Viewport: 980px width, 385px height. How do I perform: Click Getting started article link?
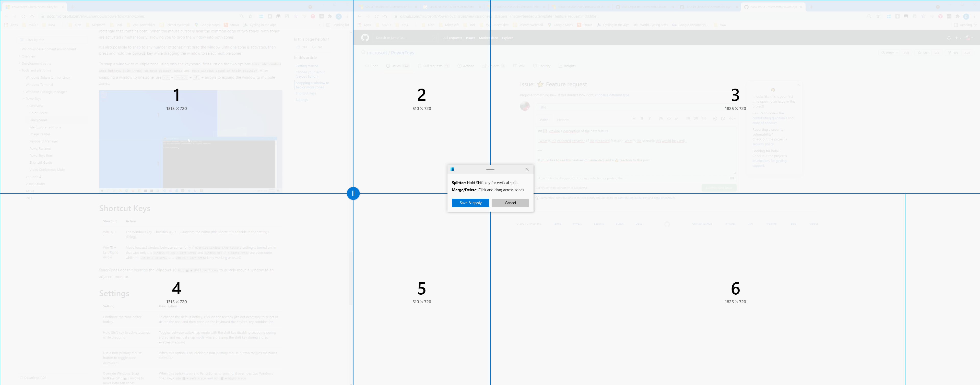point(307,66)
